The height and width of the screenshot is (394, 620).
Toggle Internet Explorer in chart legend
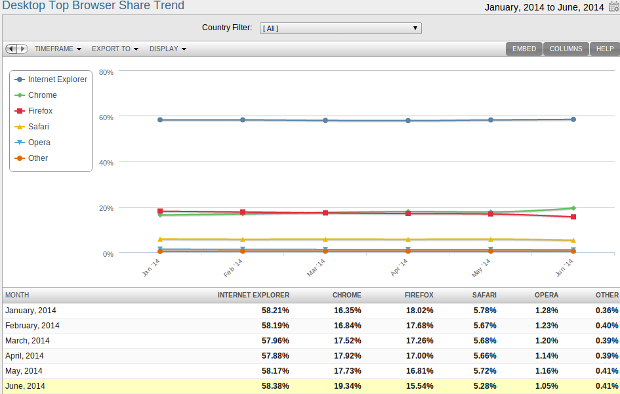point(51,79)
